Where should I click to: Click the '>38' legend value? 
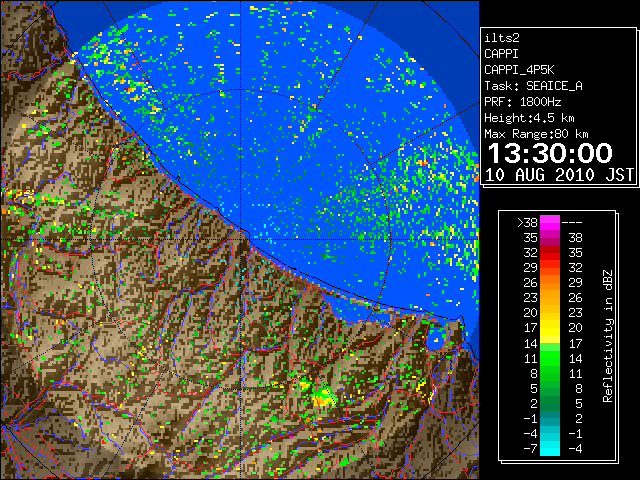pos(527,222)
